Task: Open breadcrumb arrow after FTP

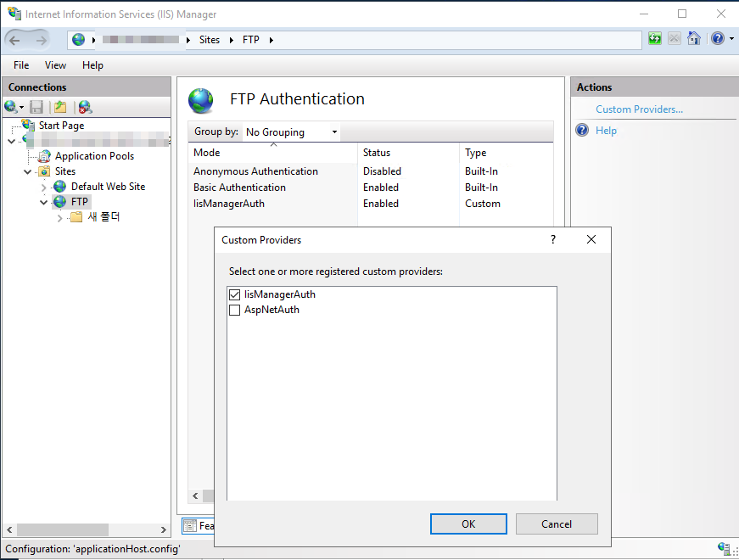Action: 272,40
